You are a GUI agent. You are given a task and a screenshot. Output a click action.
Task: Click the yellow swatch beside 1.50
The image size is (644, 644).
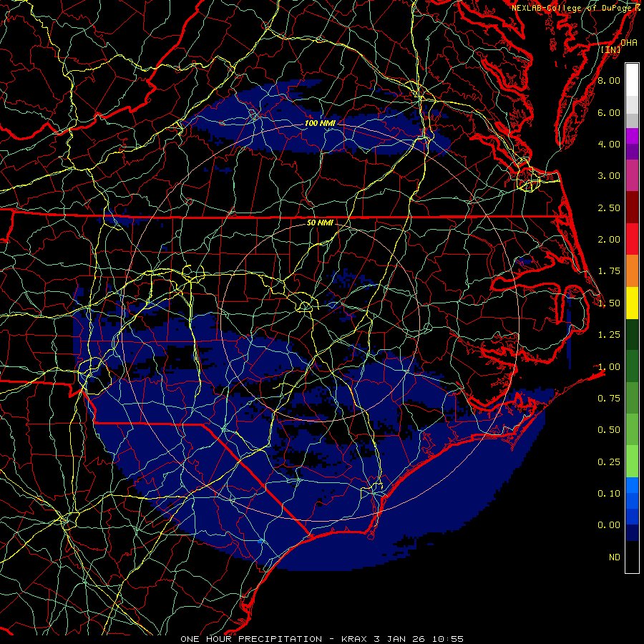click(x=632, y=303)
